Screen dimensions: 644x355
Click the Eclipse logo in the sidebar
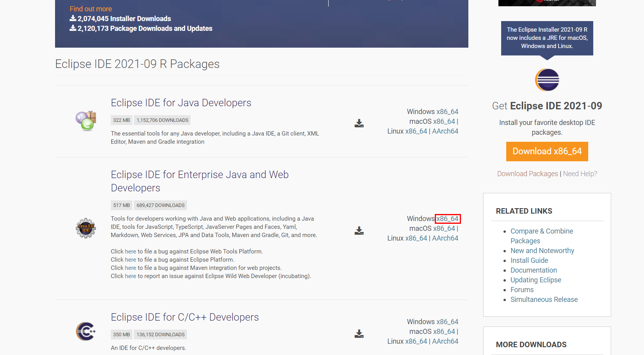tap(547, 80)
